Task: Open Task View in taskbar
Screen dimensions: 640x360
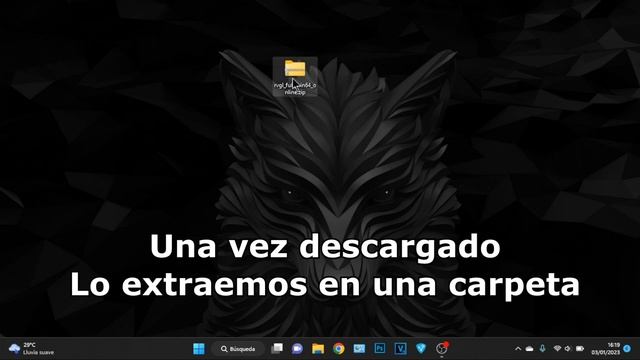Action: pyautogui.click(x=277, y=349)
